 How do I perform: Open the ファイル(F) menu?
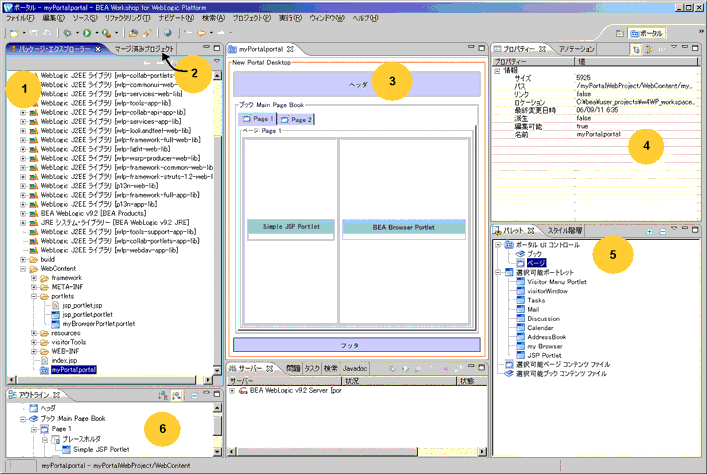point(20,18)
